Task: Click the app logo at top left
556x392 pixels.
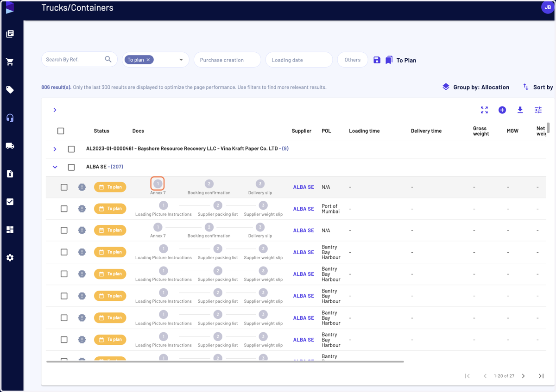Action: [10, 8]
